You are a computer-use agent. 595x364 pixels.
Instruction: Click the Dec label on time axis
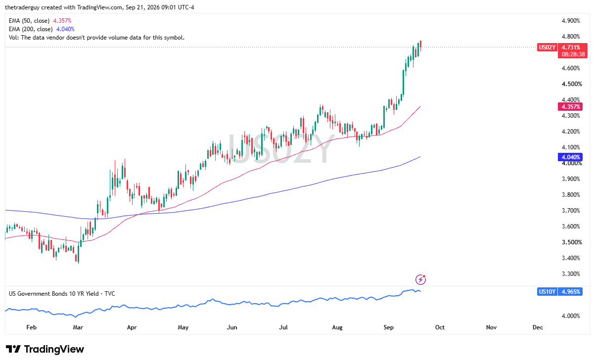538,327
